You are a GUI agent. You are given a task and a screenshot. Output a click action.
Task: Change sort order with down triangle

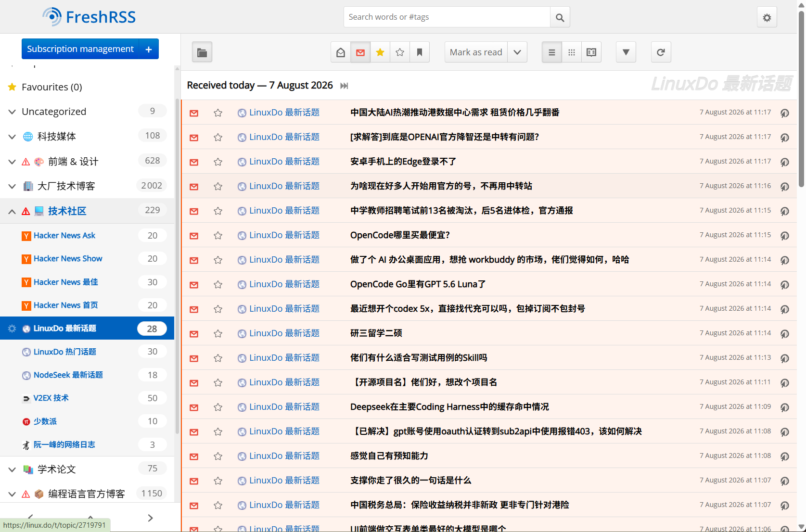[626, 52]
